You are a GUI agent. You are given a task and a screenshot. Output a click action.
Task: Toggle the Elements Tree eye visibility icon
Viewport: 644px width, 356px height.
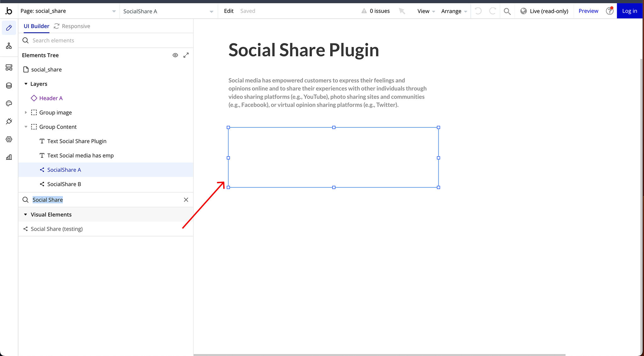175,55
